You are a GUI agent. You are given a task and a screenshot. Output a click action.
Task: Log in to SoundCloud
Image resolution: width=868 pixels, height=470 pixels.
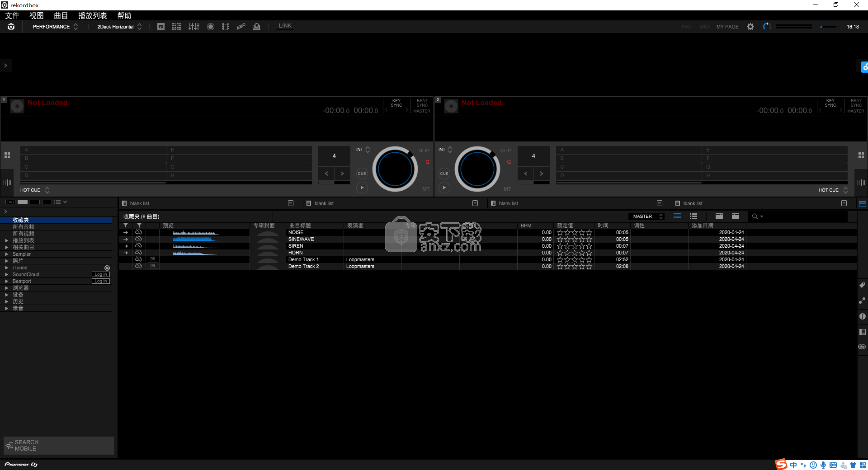click(101, 275)
